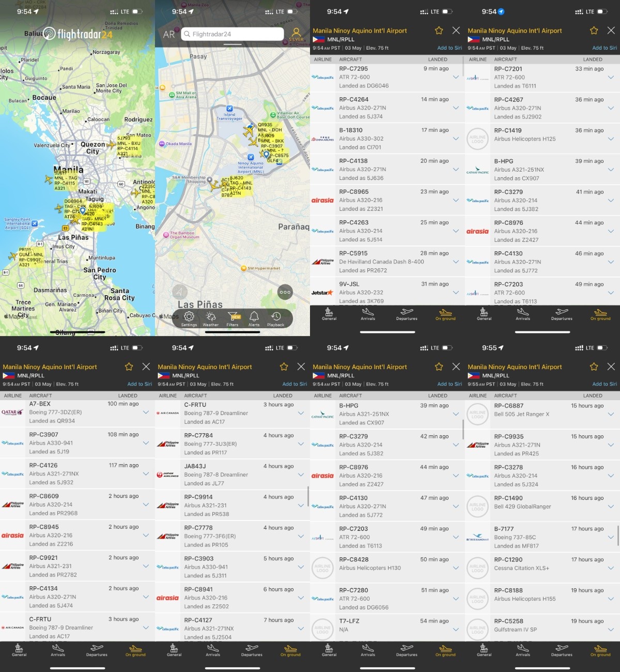The width and height of the screenshot is (620, 672).
Task: Expand the RP-C8609 landed as PR2968 chevron
Action: point(146,505)
